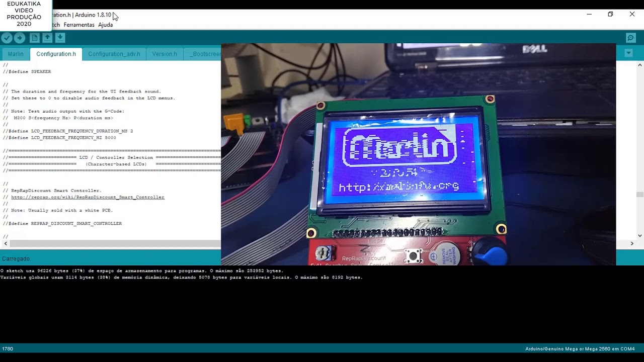Click the 'Test audio output with the G-Code' comment
Viewport: 644px width, 362px height.
[63, 111]
